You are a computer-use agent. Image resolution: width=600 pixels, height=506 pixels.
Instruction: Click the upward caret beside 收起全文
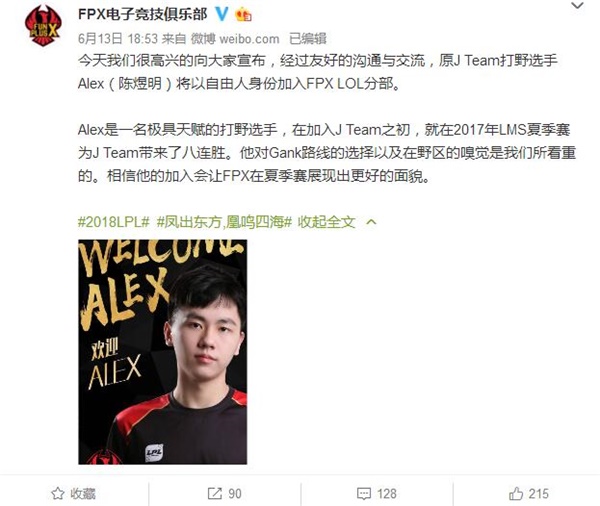click(x=371, y=222)
